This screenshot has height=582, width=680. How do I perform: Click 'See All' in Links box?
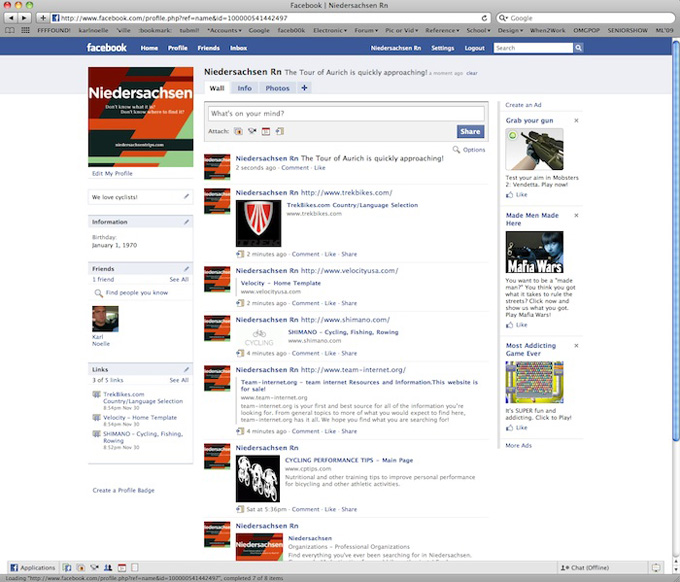[179, 380]
